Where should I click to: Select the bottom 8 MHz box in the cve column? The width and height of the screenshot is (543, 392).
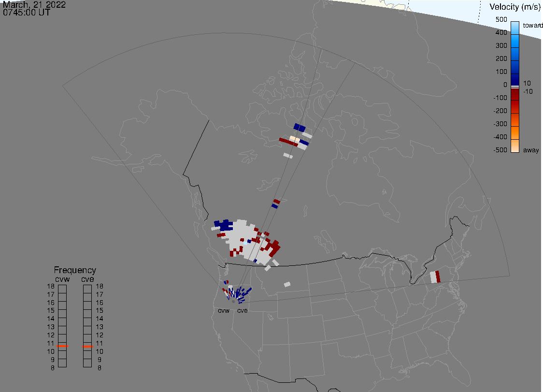(x=87, y=363)
